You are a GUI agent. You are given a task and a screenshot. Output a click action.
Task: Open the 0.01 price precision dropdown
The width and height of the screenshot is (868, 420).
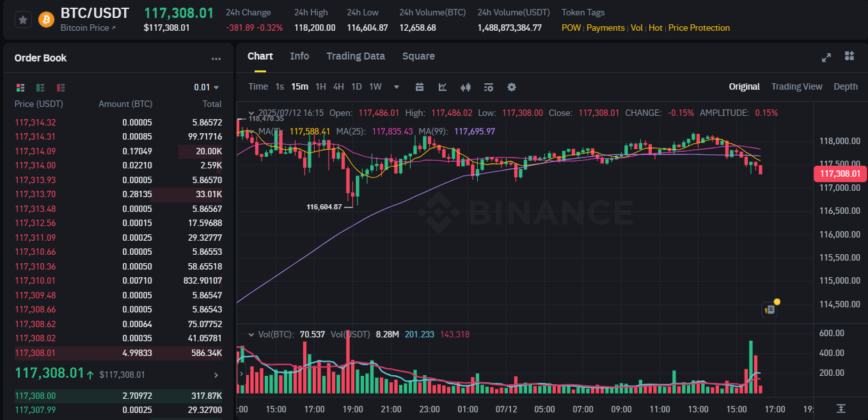click(207, 87)
